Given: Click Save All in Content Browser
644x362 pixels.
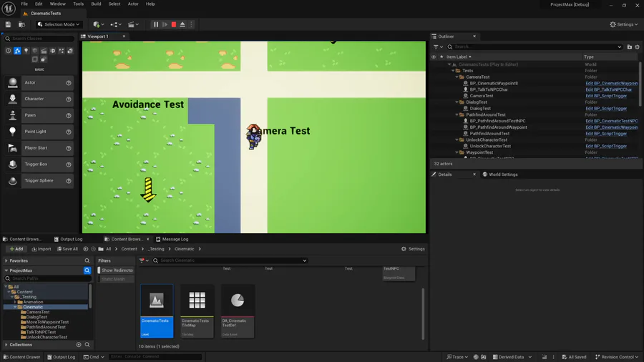Looking at the screenshot, I should (x=67, y=249).
